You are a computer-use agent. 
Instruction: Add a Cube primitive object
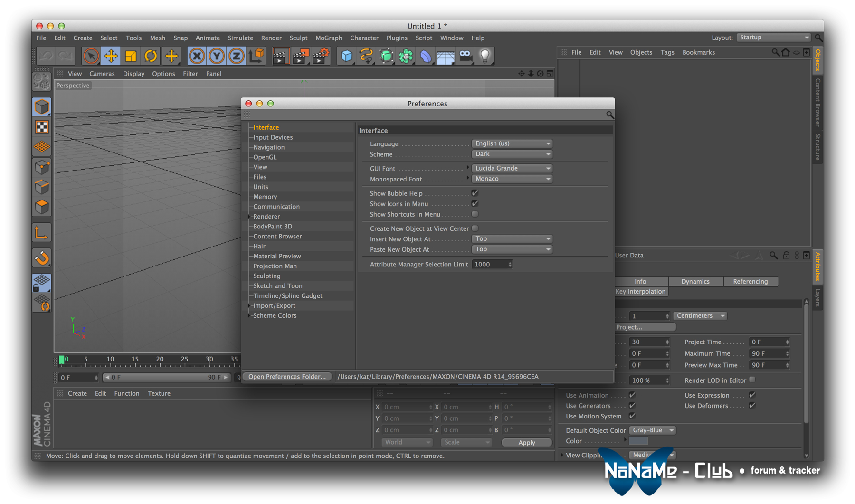(x=346, y=56)
